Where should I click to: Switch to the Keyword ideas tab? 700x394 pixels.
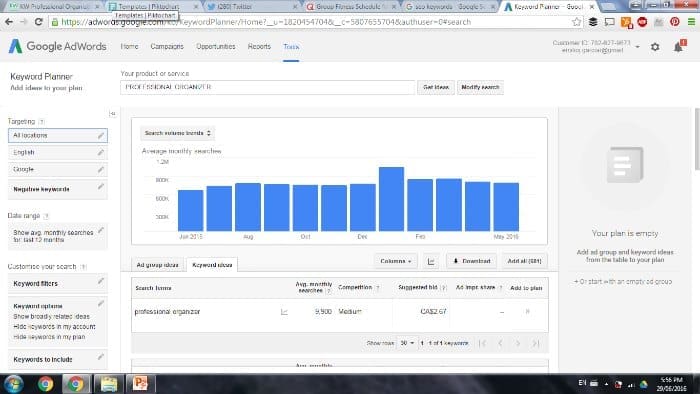coord(212,265)
